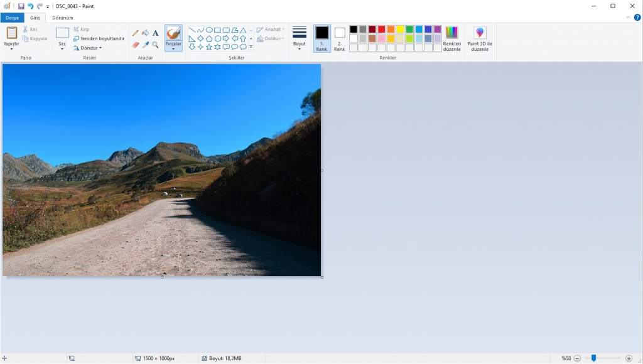The image size is (643, 364).
Task: Select the Pencil tool in Araçlar
Action: coord(135,33)
